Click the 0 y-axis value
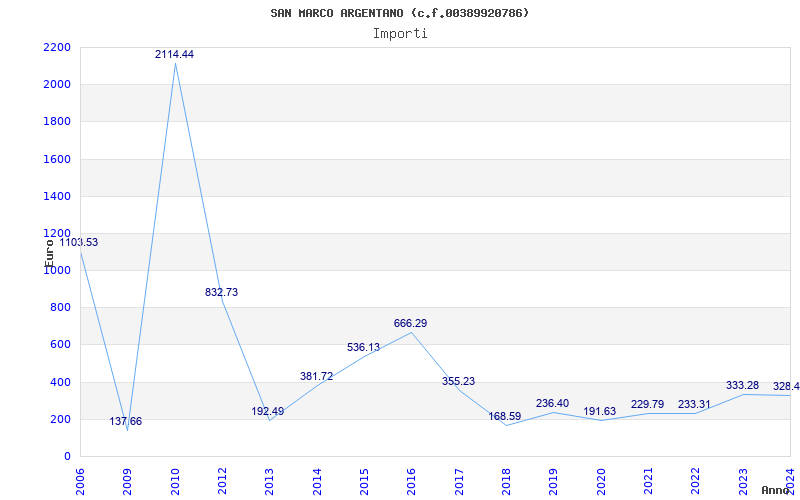800x500 pixels. coord(67,457)
